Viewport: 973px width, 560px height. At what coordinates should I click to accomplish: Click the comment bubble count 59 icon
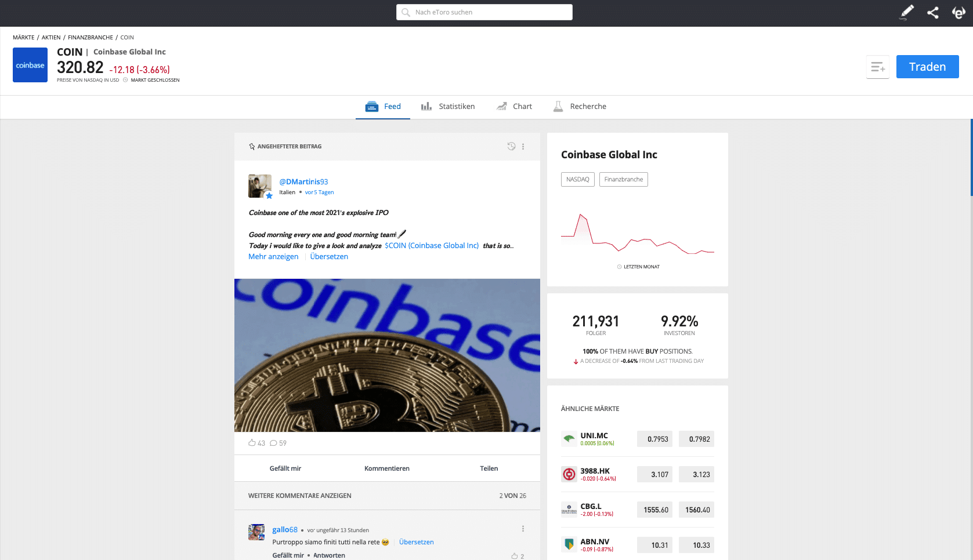pyautogui.click(x=273, y=443)
